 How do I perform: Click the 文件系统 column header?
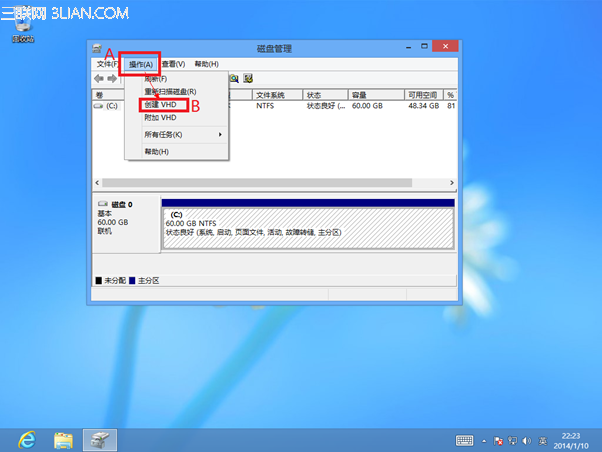coord(270,94)
